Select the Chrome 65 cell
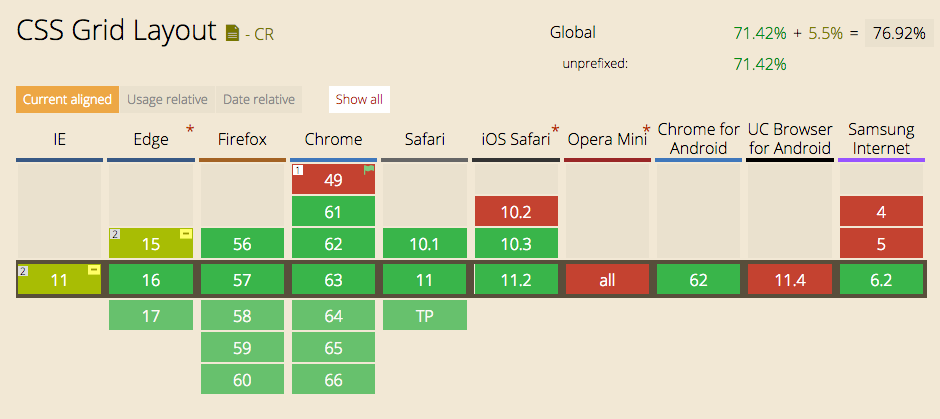The height and width of the screenshot is (419, 940). [x=333, y=347]
